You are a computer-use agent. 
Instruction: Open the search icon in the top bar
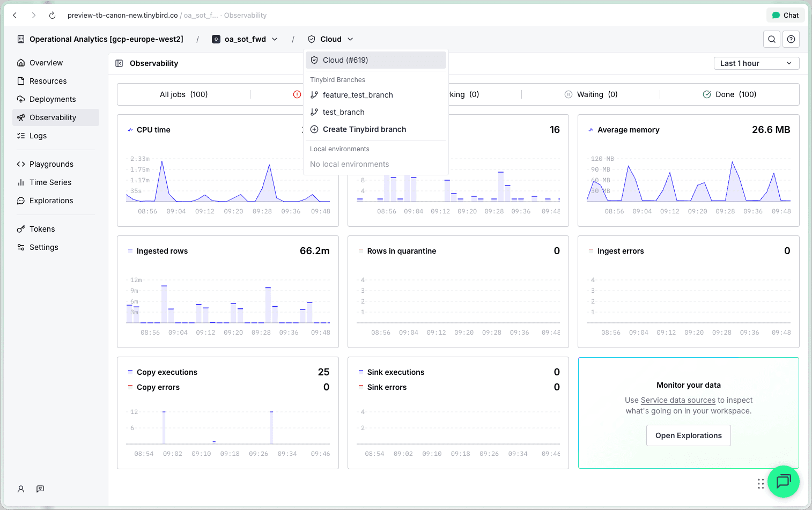tap(772, 39)
